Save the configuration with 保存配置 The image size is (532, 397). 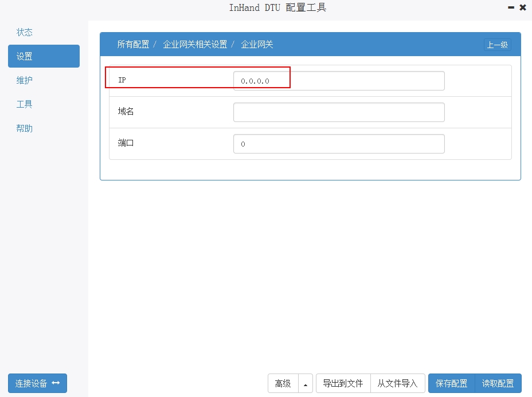pos(451,383)
